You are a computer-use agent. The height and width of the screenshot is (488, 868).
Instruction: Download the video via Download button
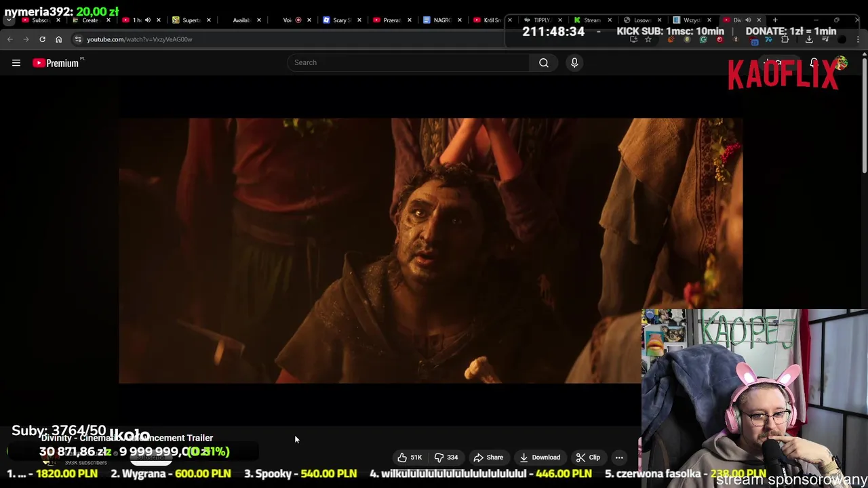coord(540,457)
